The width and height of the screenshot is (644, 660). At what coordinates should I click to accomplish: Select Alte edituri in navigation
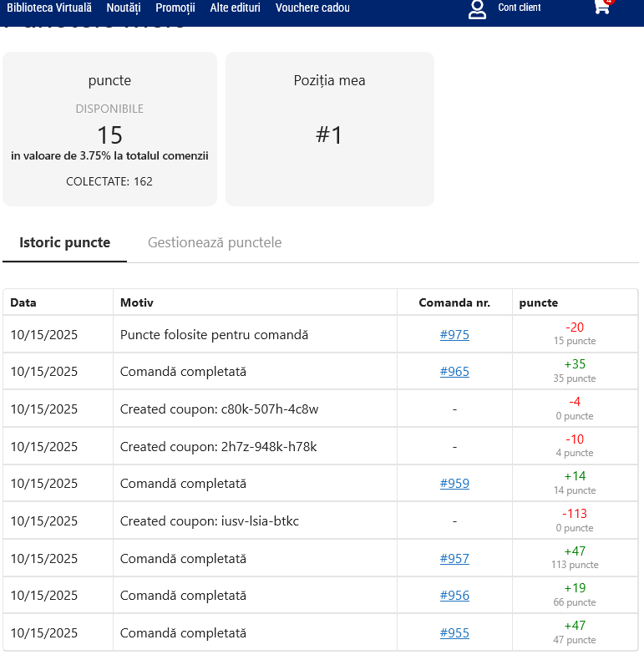click(x=235, y=8)
